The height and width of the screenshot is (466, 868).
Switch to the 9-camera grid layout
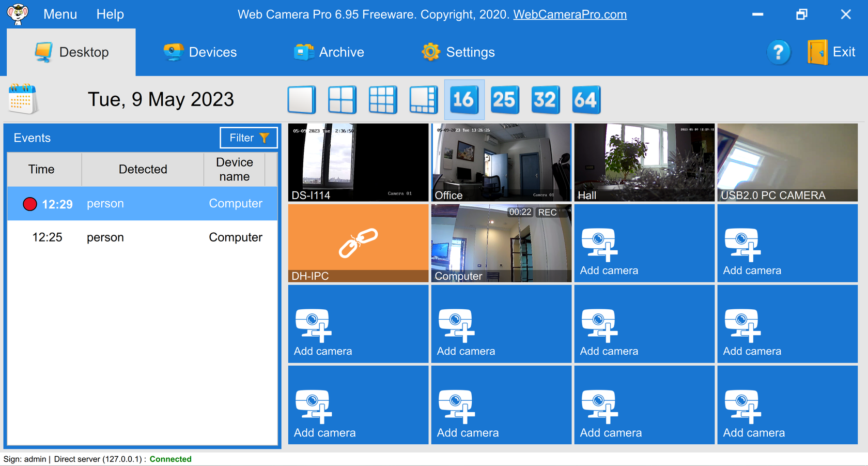[x=383, y=99]
